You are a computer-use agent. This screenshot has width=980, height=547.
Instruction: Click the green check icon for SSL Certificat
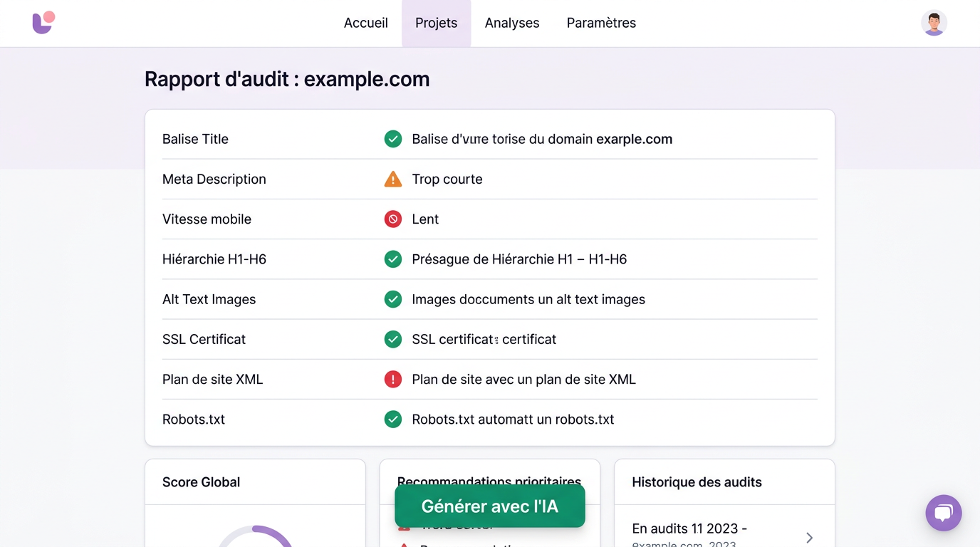pyautogui.click(x=393, y=339)
